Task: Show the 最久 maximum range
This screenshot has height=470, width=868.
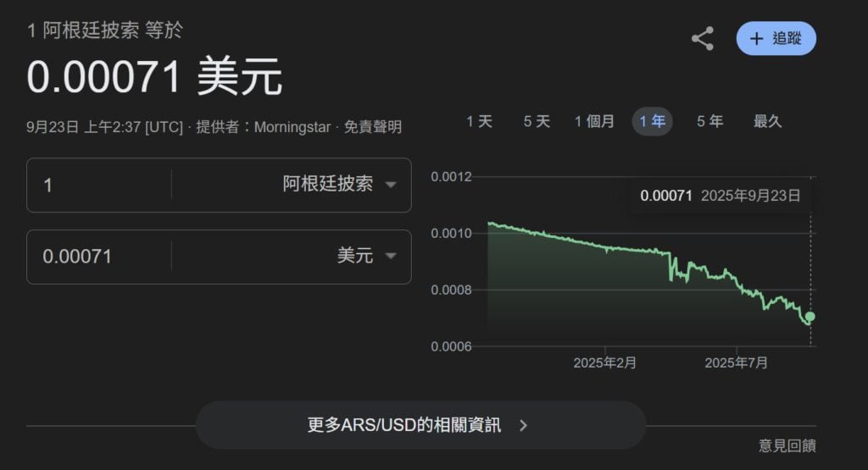Action: pos(767,122)
